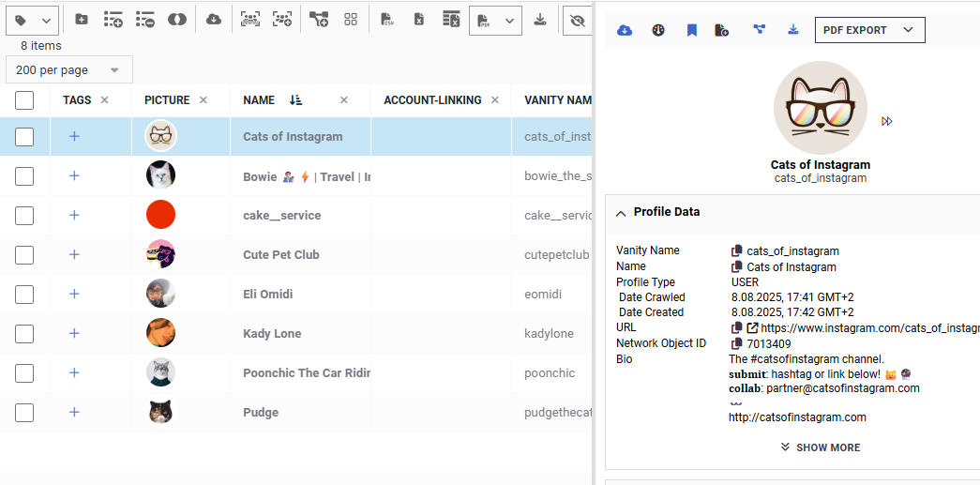Click the remove-from-list minus icon
Screen dimensions: 980x485
[145, 20]
